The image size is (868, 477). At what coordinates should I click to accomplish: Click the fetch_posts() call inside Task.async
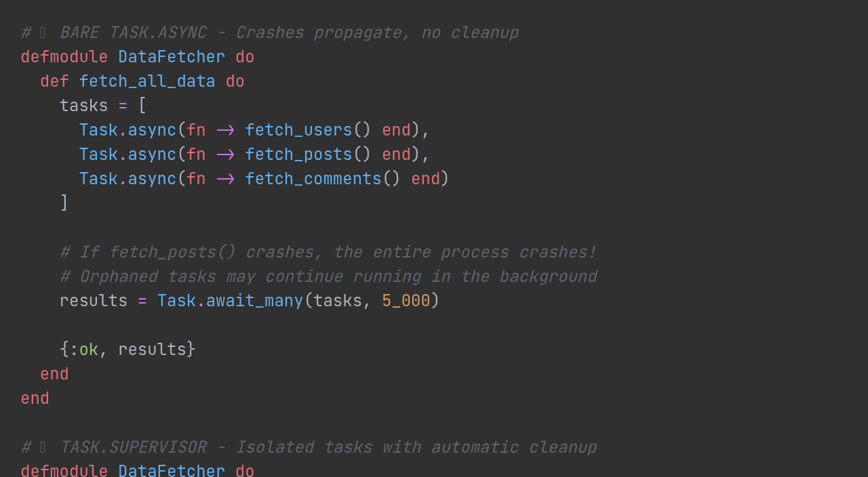(298, 154)
